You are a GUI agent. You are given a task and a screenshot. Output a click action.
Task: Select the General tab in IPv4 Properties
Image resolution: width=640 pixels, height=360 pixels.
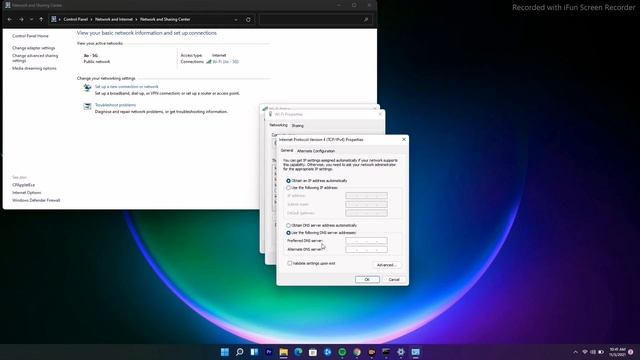pyautogui.click(x=287, y=151)
